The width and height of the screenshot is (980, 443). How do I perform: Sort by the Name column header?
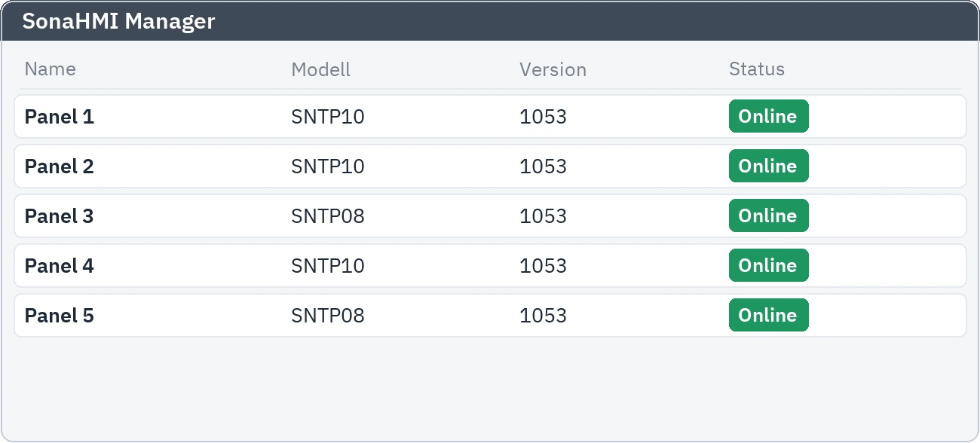click(51, 69)
